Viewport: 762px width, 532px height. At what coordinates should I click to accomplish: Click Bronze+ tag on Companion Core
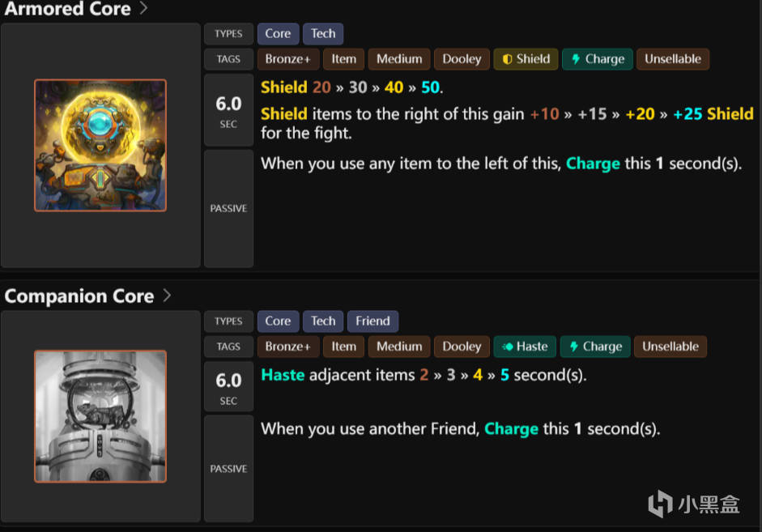pyautogui.click(x=288, y=347)
